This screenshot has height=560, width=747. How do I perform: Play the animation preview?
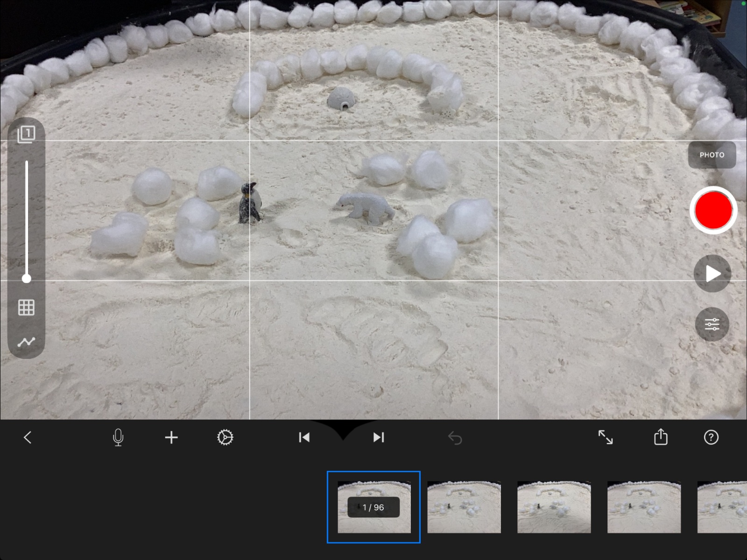[712, 274]
